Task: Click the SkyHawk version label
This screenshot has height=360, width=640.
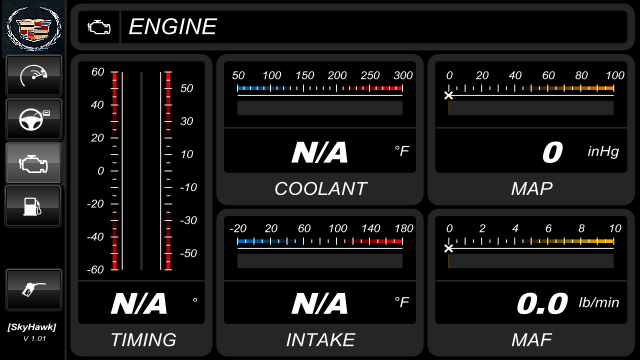Action: [x=33, y=332]
